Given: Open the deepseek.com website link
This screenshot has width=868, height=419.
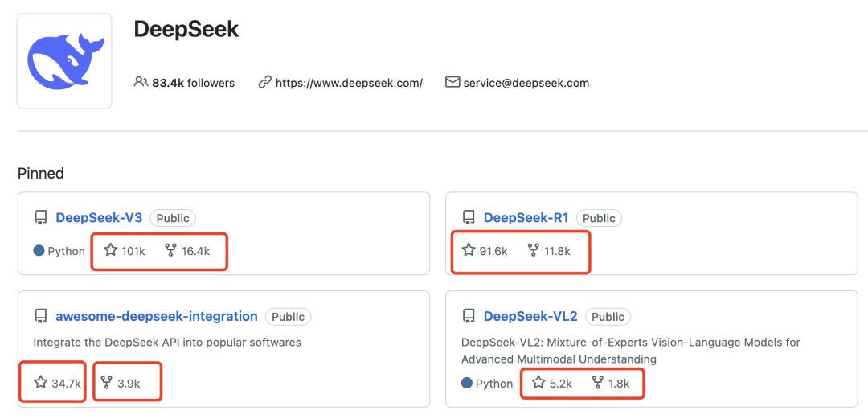Looking at the screenshot, I should click(349, 83).
